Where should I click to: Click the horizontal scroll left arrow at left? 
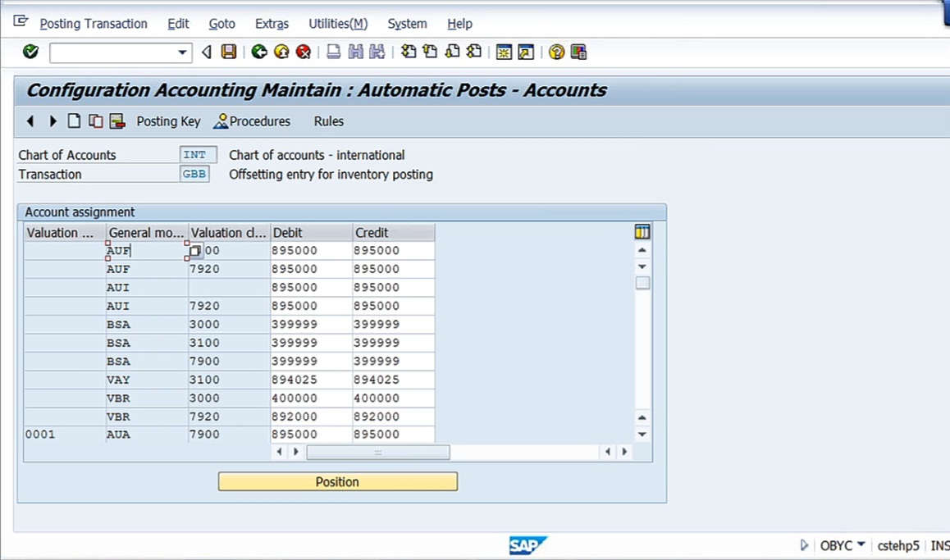tap(279, 452)
